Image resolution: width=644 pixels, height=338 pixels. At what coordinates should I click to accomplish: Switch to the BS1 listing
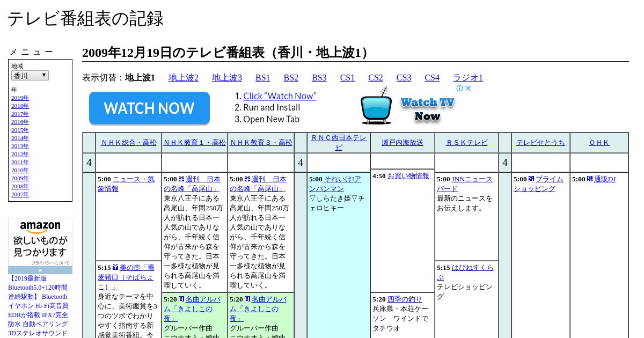click(x=263, y=78)
